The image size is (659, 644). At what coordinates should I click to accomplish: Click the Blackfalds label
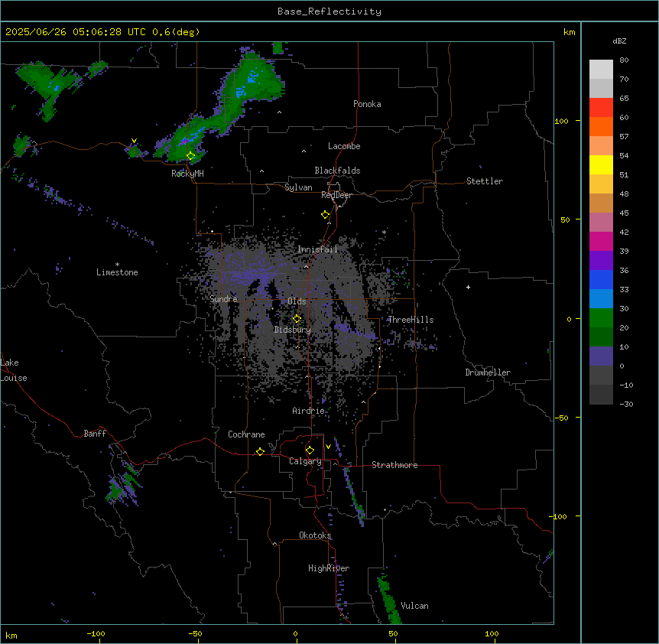pos(337,171)
